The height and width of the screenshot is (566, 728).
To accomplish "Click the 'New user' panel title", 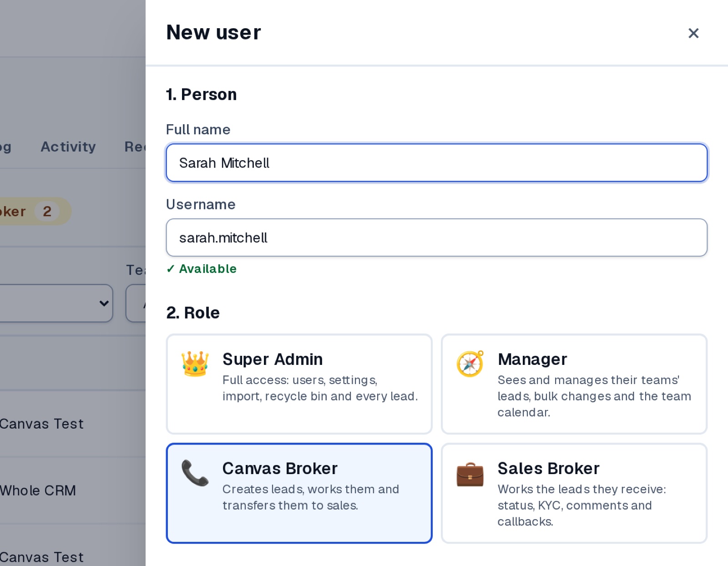I will pyautogui.click(x=213, y=32).
